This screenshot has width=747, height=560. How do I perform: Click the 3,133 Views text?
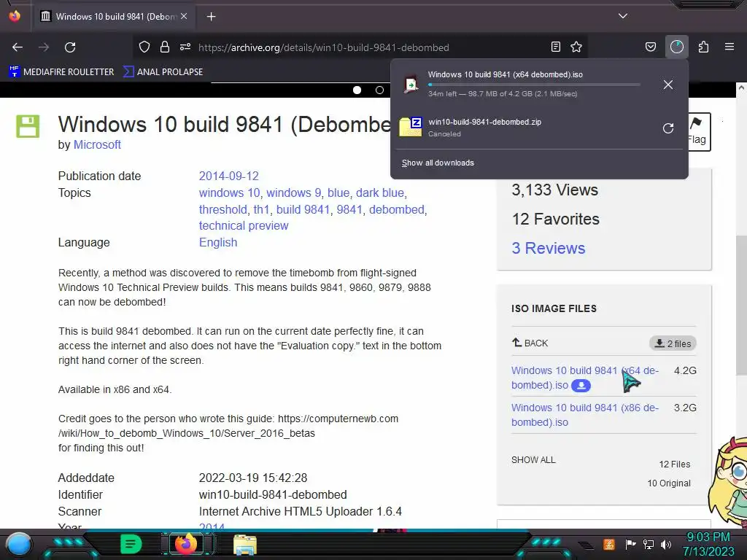click(x=554, y=190)
